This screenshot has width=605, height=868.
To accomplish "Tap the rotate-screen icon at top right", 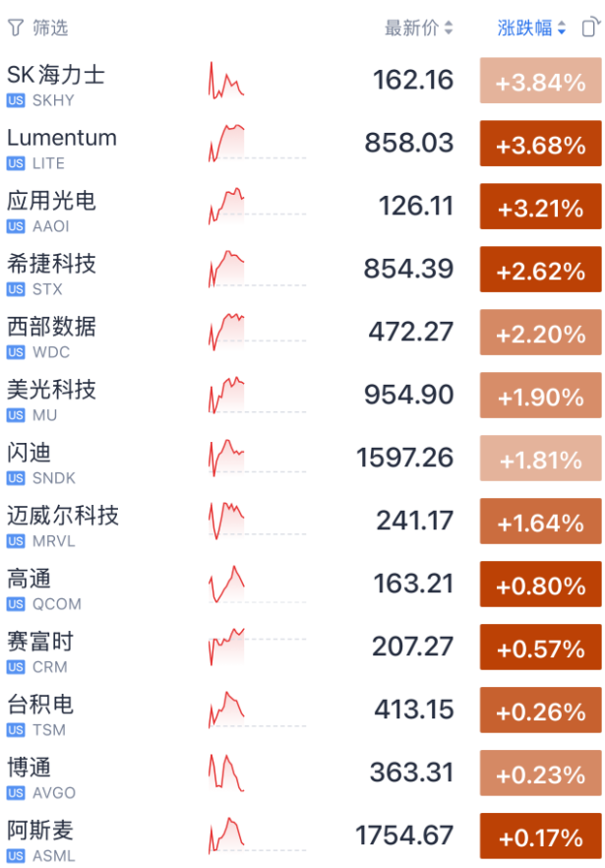I will pos(590,28).
